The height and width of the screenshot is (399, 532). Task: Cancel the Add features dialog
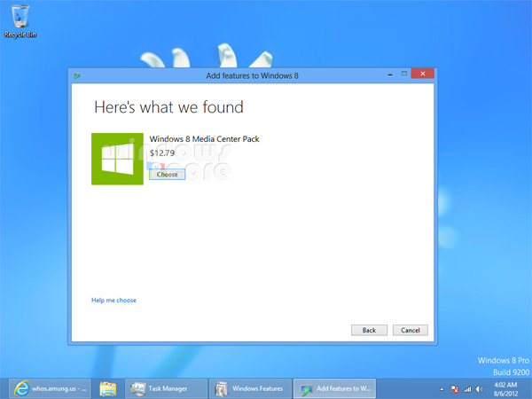(x=411, y=330)
